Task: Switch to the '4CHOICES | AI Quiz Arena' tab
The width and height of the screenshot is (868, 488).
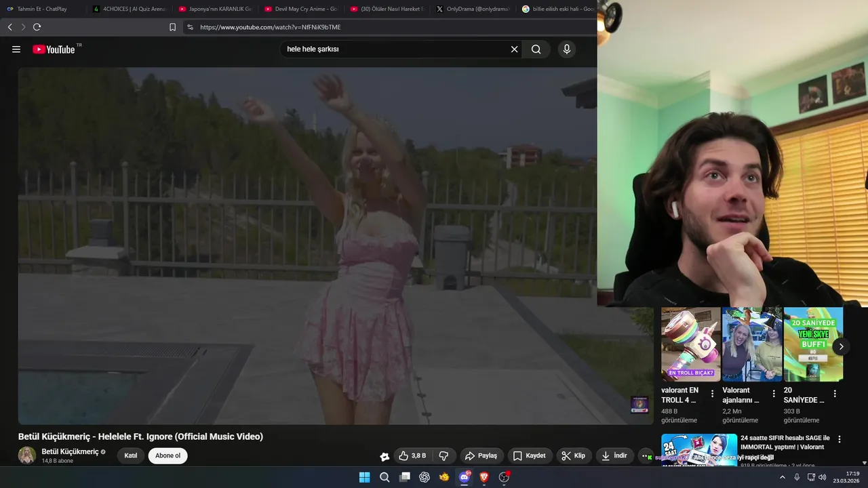Action: [x=129, y=9]
